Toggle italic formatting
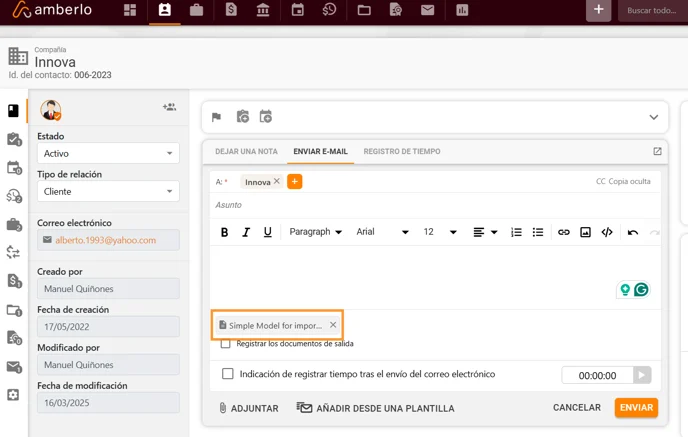 246,232
